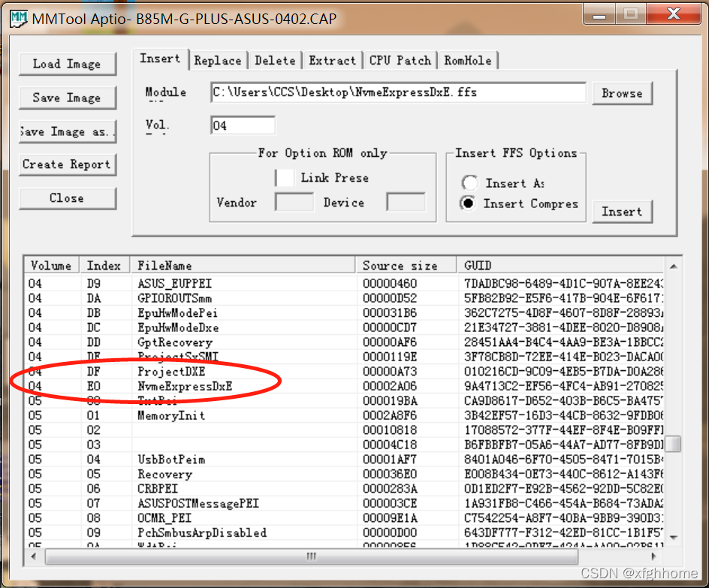Enable the Link Present checkbox
The height and width of the screenshot is (588, 709).
pyautogui.click(x=285, y=178)
